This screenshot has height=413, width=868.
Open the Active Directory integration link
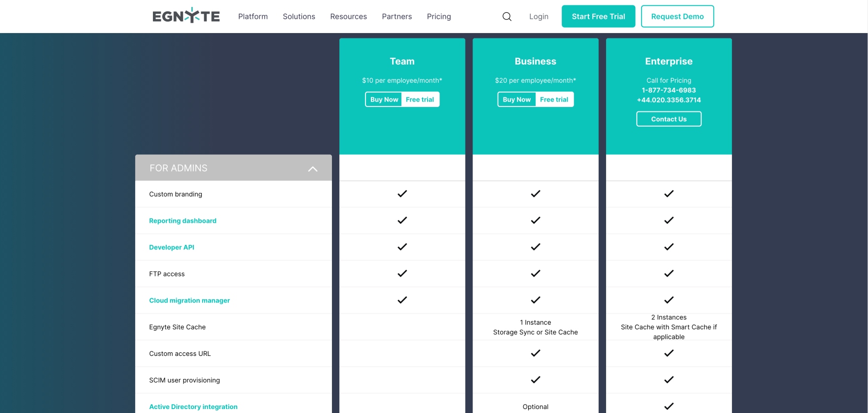(193, 407)
